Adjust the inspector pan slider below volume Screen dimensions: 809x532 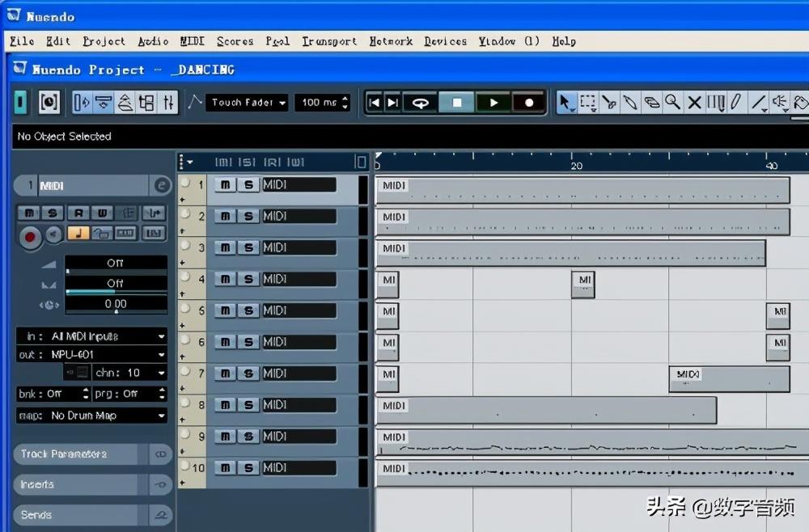click(116, 284)
